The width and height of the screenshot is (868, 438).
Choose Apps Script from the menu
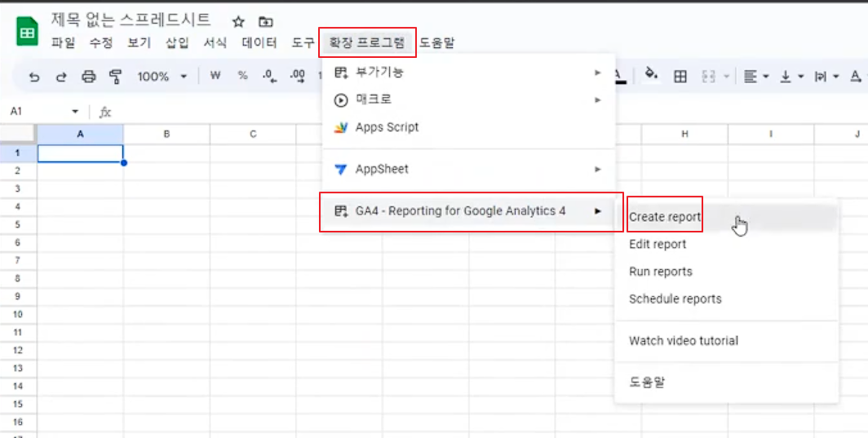[468, 127]
